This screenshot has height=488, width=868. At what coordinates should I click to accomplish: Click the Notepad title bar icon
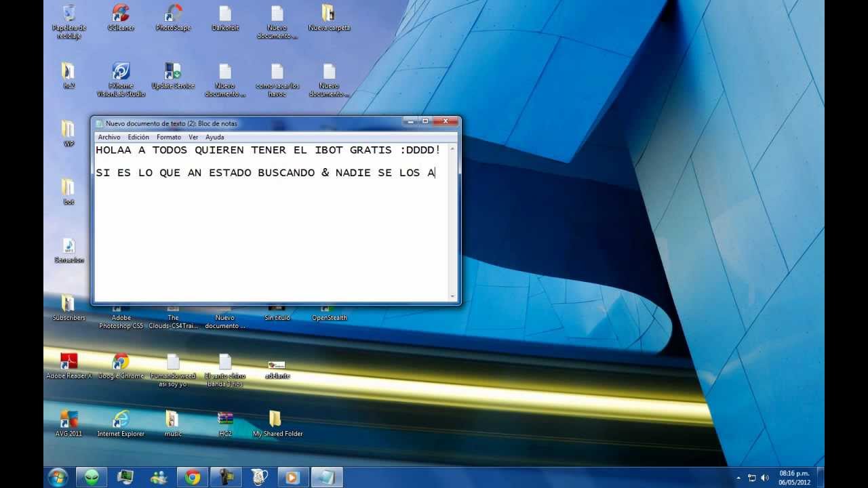point(99,123)
